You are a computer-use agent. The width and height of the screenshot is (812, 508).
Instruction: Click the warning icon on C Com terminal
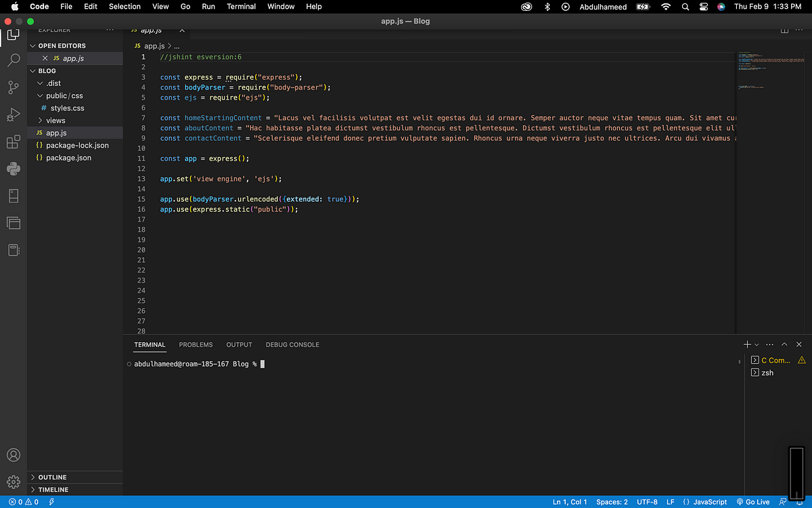point(802,360)
